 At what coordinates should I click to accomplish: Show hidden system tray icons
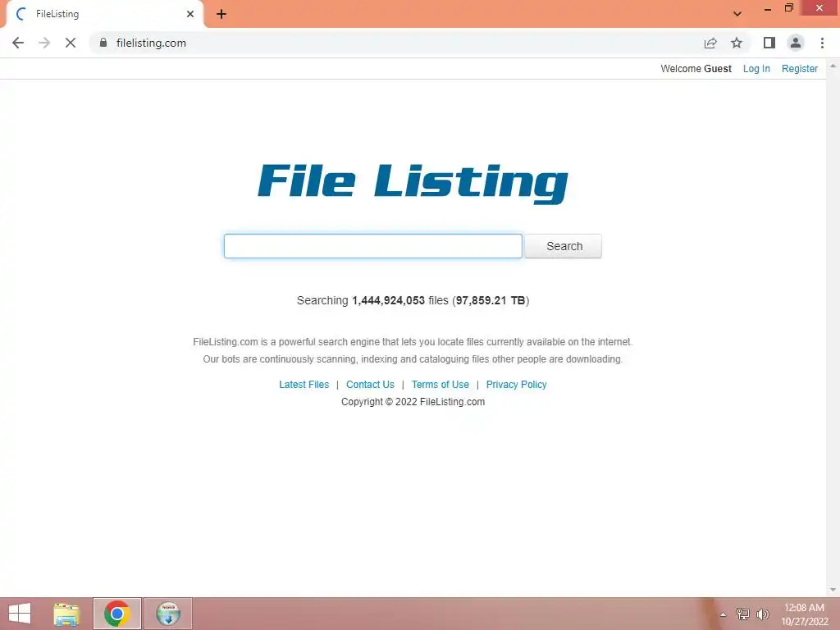(723, 614)
